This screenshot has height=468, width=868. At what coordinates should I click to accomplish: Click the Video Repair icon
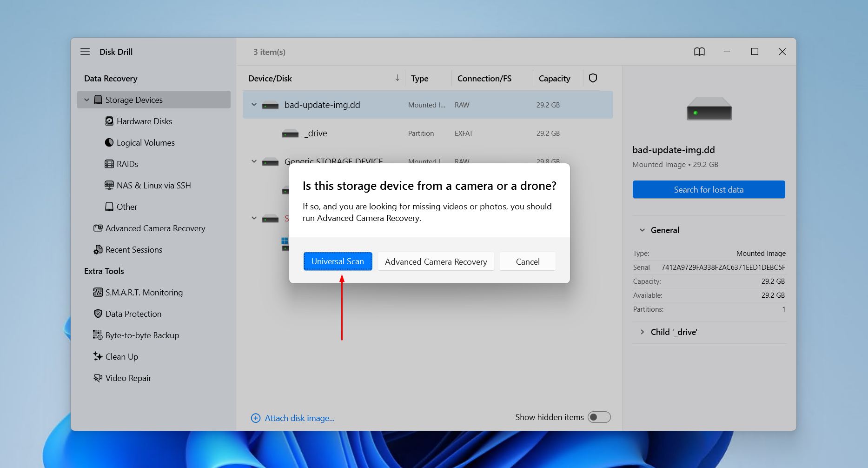pos(98,378)
